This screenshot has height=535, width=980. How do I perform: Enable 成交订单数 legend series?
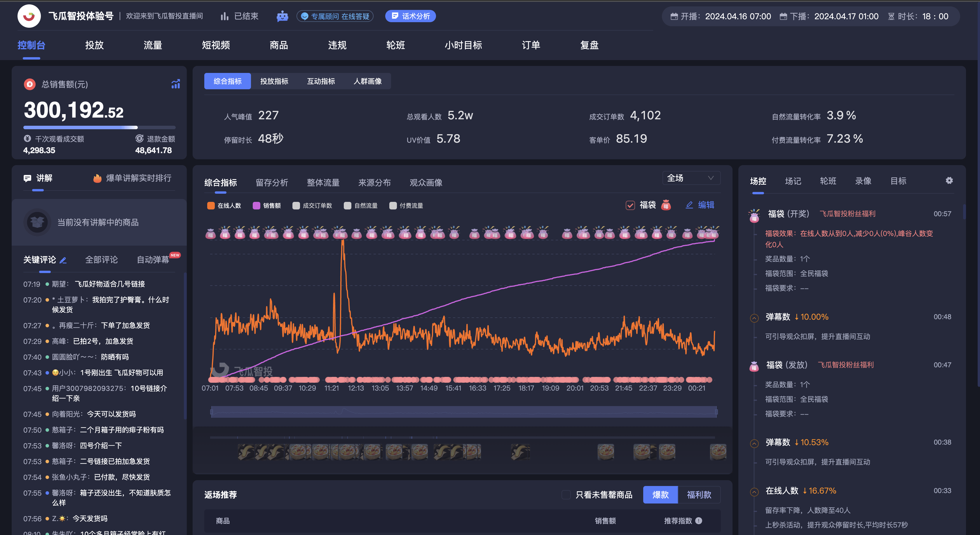tap(312, 205)
